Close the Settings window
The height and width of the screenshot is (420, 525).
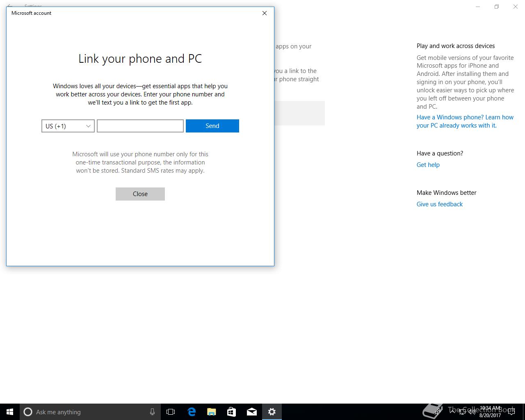516,7
